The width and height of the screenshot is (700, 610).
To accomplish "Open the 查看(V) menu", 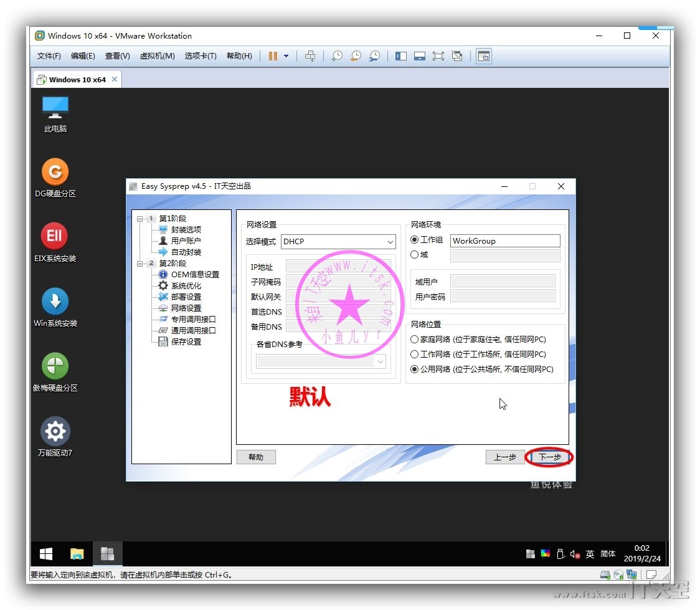I will click(x=118, y=56).
